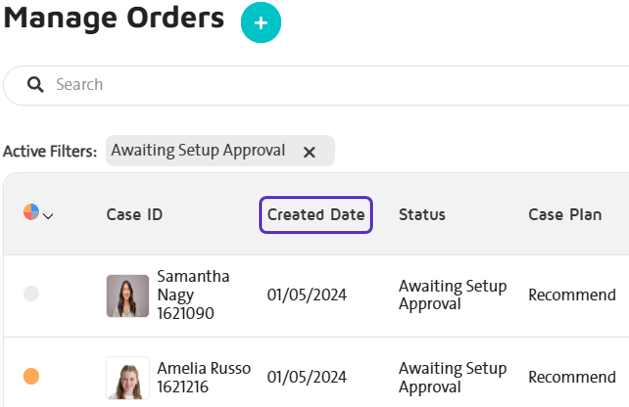Click Recommend plan in Amelia Russo row

(x=572, y=377)
